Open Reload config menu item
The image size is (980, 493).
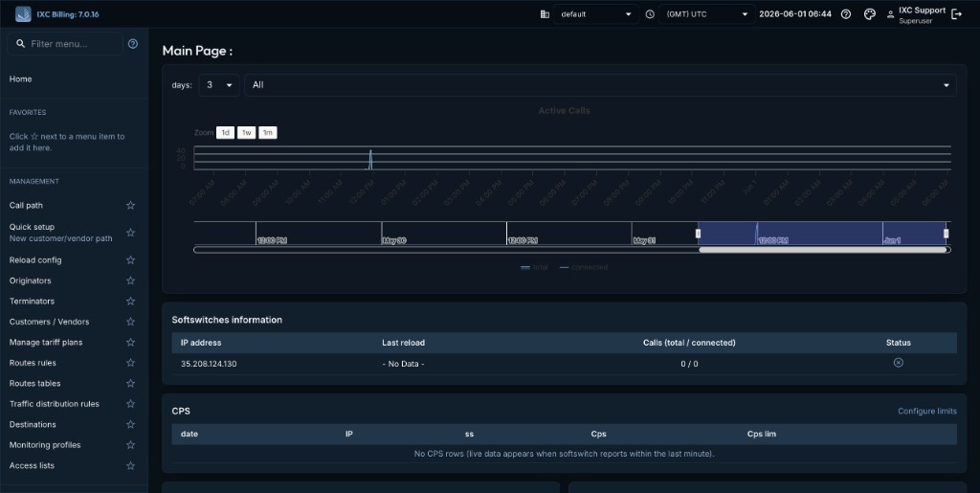(x=35, y=260)
